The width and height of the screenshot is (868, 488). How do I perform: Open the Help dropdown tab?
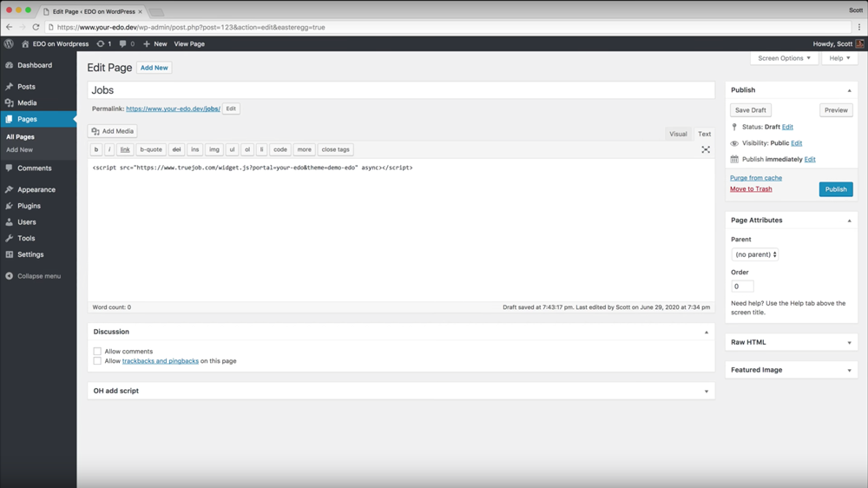tap(839, 58)
